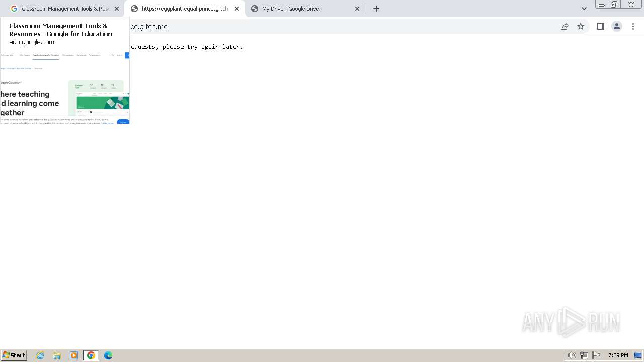Viewport: 644px width, 362px height.
Task: Switch to My Drive - Google Drive tab
Action: [305, 9]
